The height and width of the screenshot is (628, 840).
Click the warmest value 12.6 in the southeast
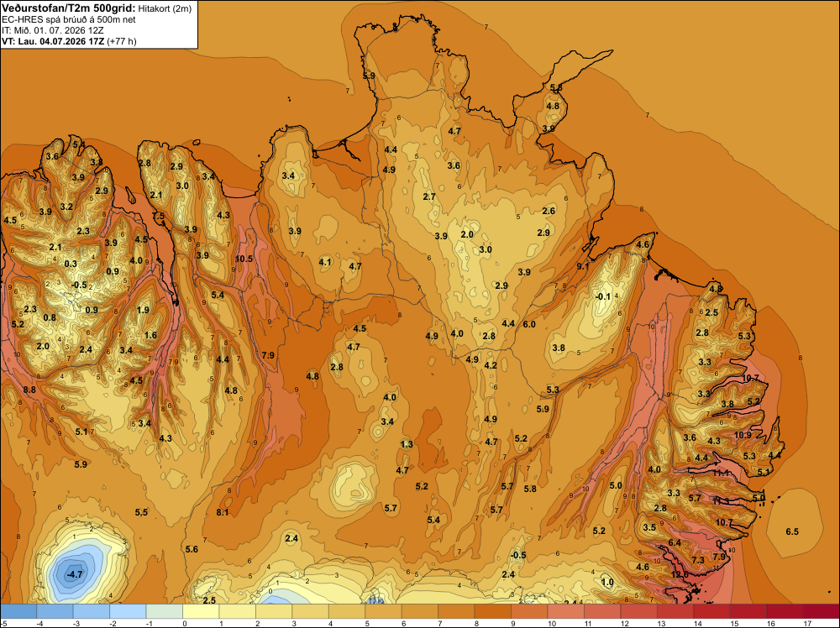tap(680, 574)
